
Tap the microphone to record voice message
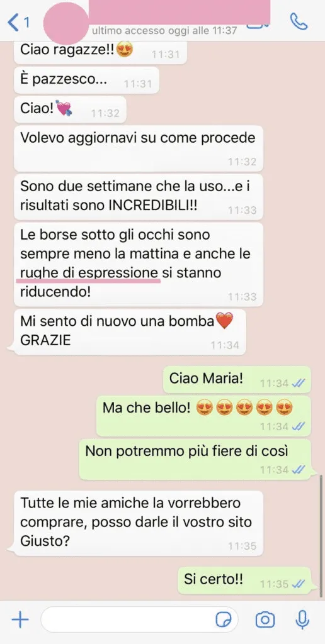click(x=302, y=619)
